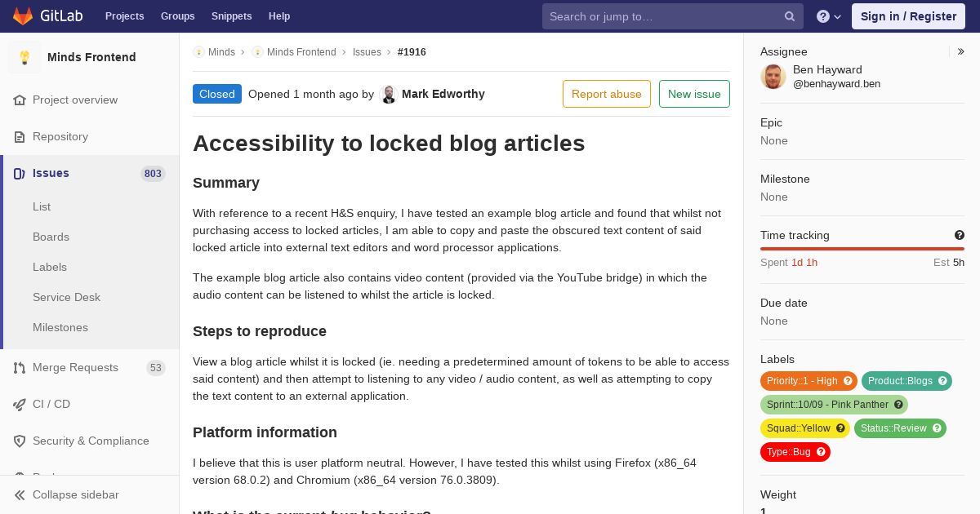Open the Snippets page
The height and width of the screenshot is (514, 980).
point(231,16)
